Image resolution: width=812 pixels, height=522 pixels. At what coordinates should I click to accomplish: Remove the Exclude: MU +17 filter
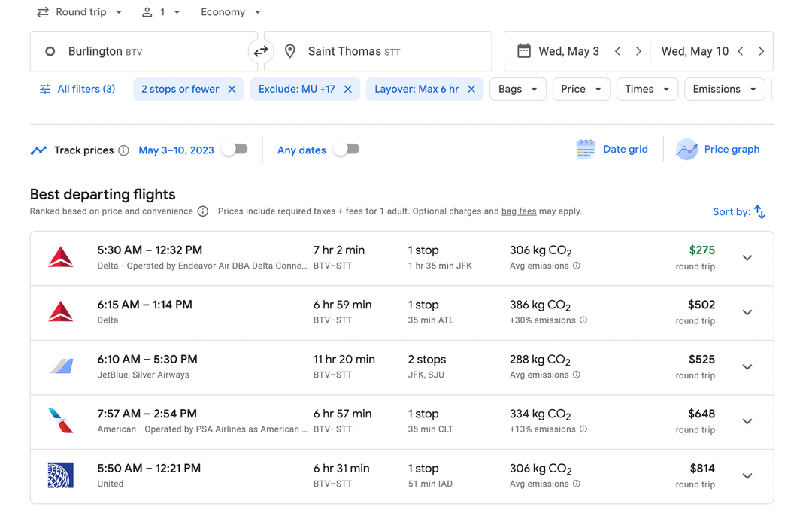click(347, 89)
